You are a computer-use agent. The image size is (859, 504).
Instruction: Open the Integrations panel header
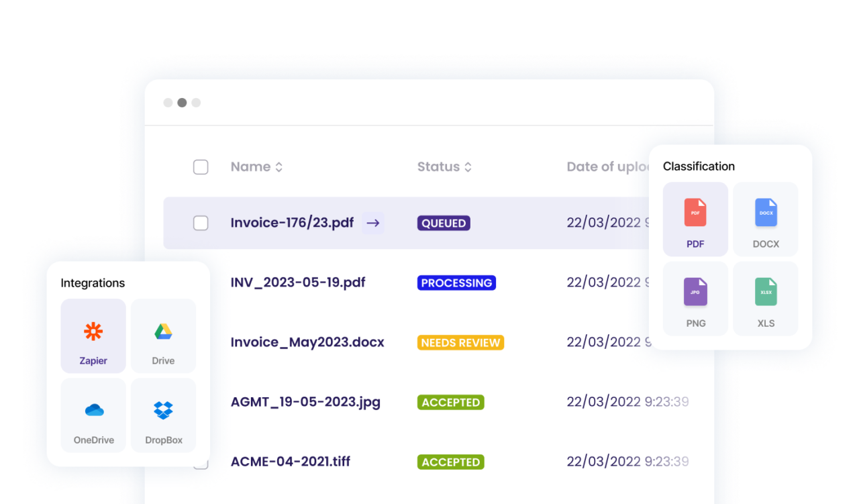pos(93,283)
